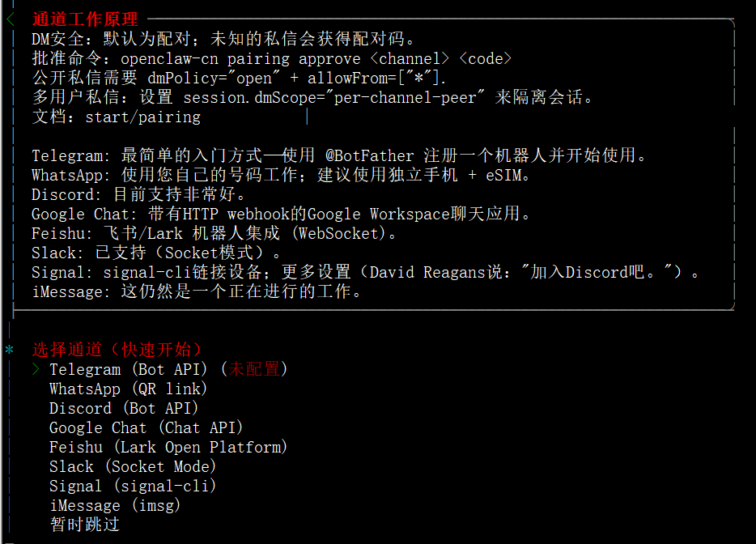
Task: Click the 通道工作原理 section title
Action: click(85, 19)
